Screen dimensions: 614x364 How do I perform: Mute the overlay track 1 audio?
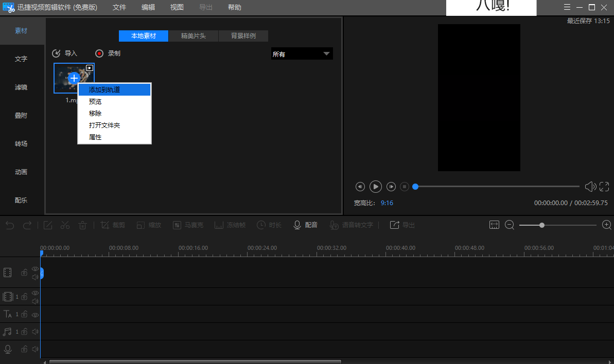coord(35,301)
